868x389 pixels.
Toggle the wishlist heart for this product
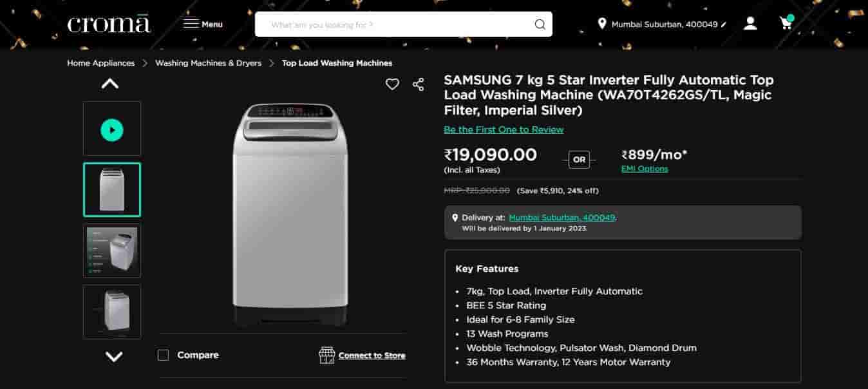point(392,83)
